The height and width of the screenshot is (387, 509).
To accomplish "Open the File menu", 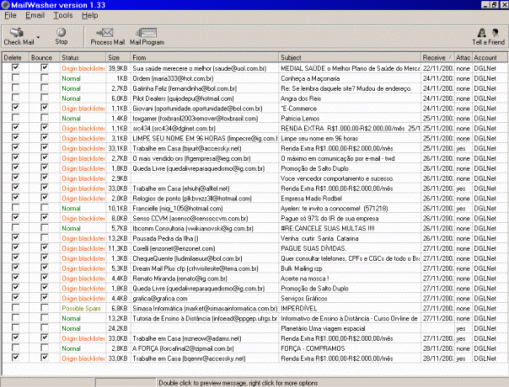I will [10, 15].
